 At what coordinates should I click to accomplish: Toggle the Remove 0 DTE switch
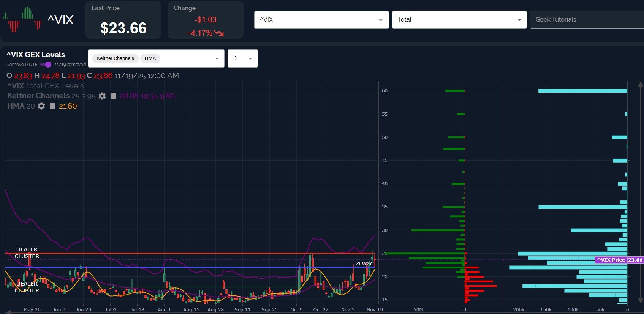46,65
